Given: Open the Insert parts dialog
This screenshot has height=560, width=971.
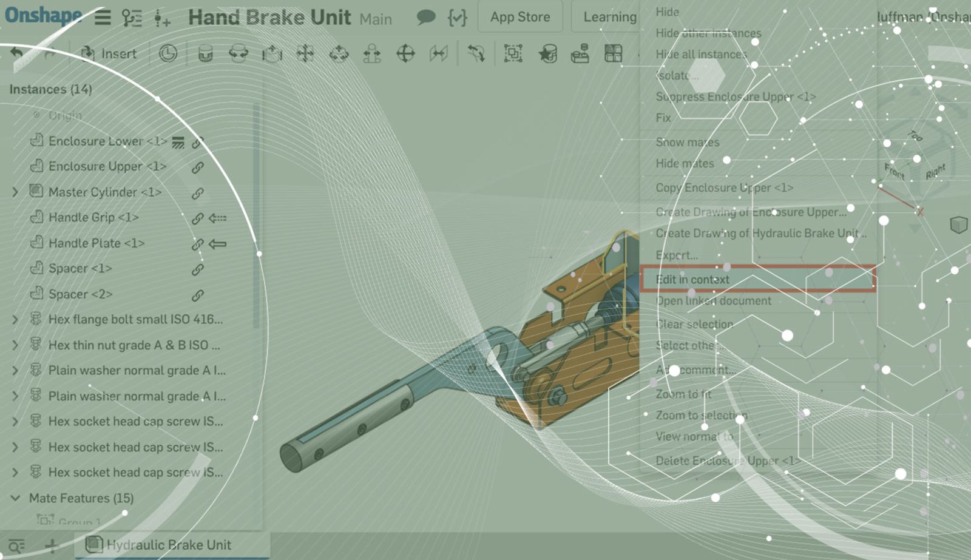Looking at the screenshot, I should tap(109, 54).
